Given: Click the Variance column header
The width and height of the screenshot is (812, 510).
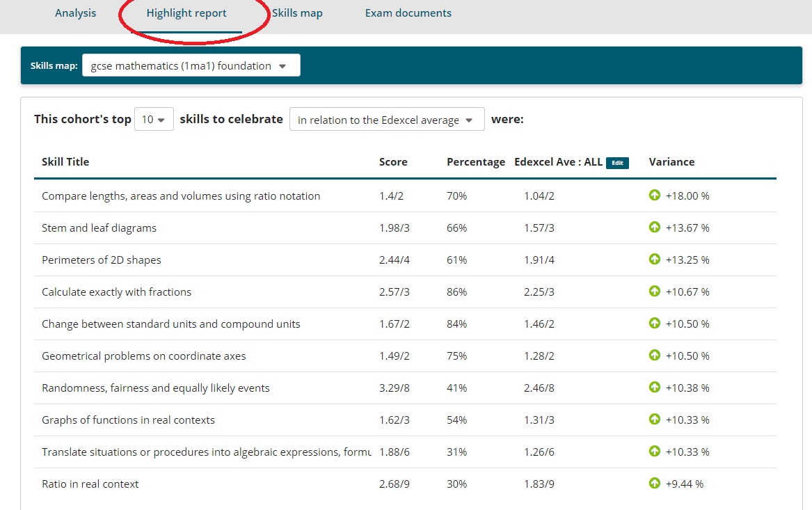Looking at the screenshot, I should pyautogui.click(x=671, y=161).
